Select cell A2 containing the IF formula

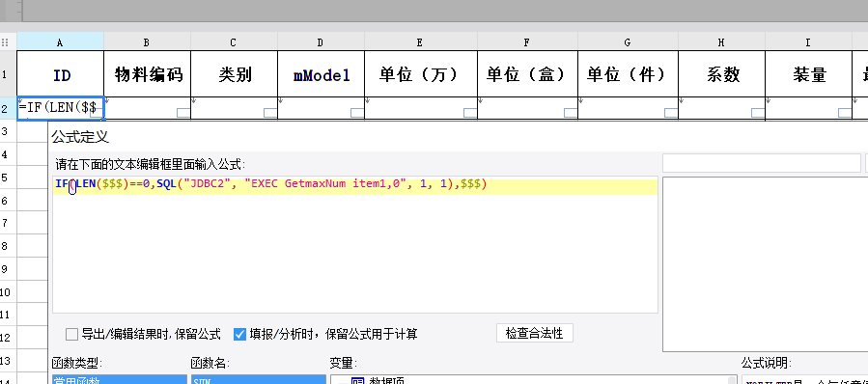(x=60, y=108)
